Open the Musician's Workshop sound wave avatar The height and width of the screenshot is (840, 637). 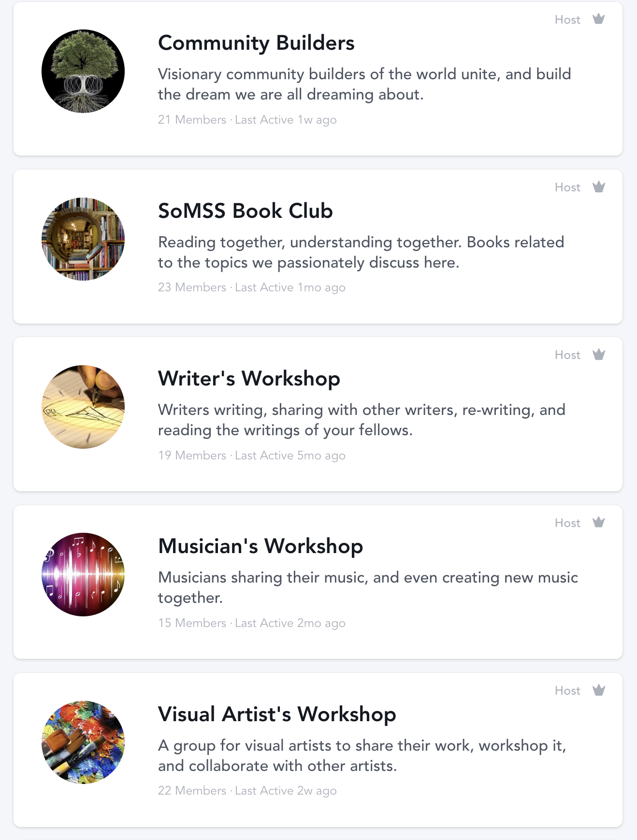(x=83, y=574)
